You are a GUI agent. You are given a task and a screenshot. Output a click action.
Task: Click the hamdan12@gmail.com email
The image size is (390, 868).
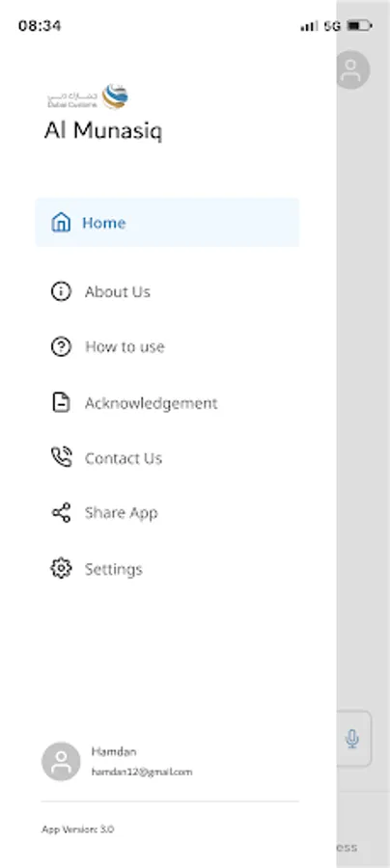pos(142,772)
